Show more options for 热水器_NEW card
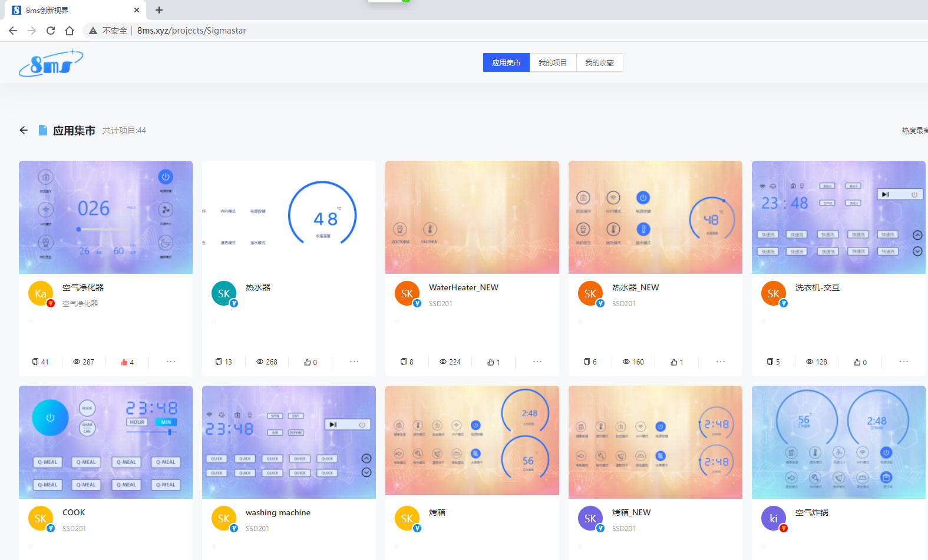The width and height of the screenshot is (928, 560). [721, 362]
